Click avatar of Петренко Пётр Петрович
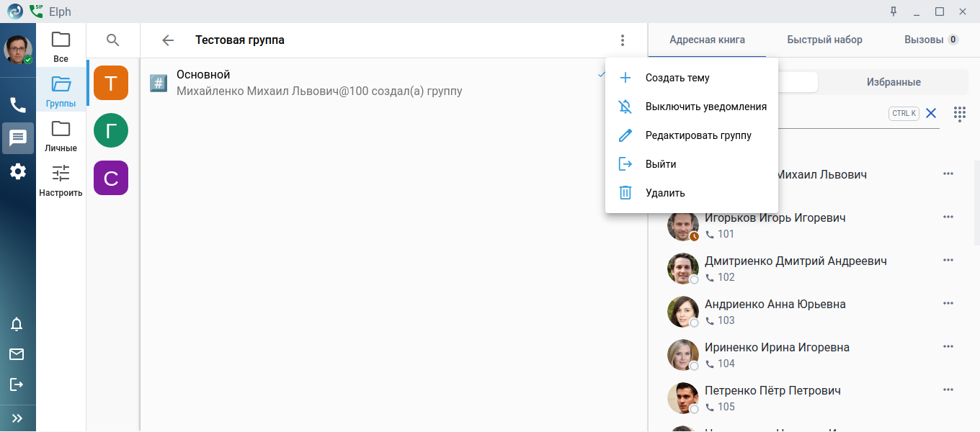Image resolution: width=980 pixels, height=432 pixels. pyautogui.click(x=682, y=398)
